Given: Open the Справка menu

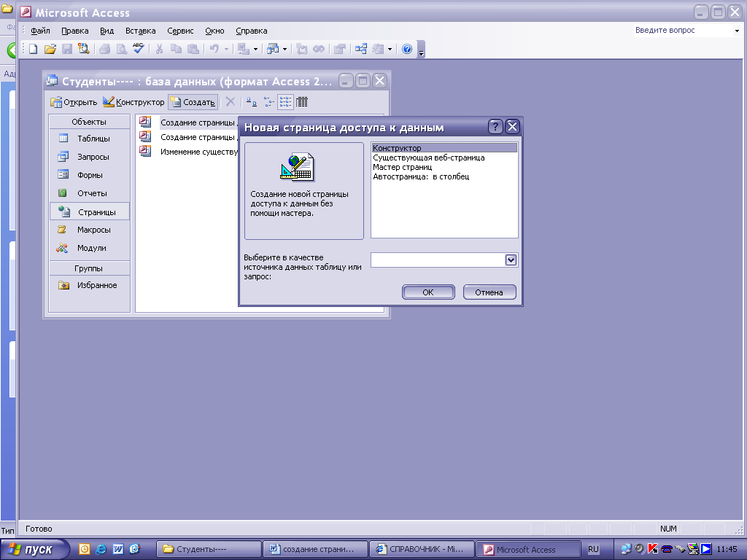Looking at the screenshot, I should (x=252, y=31).
